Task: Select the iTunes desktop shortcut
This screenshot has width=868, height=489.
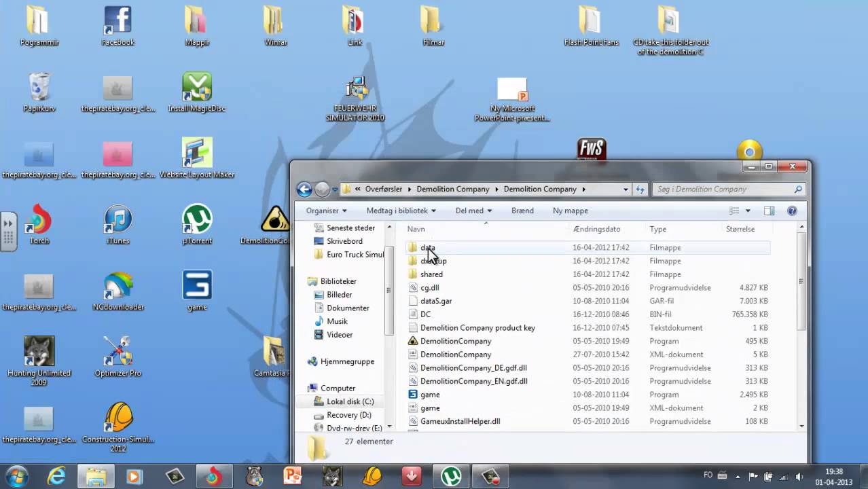Action: pyautogui.click(x=118, y=225)
